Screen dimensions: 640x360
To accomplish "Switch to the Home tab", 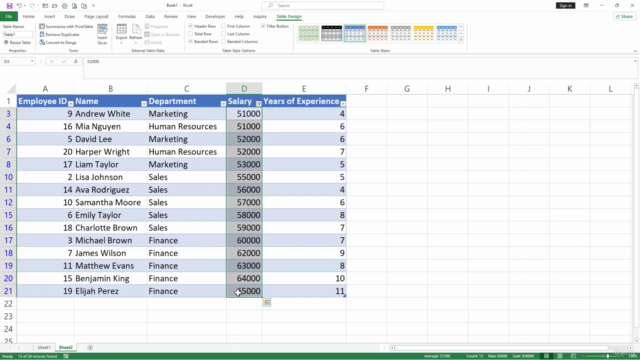I will (29, 17).
